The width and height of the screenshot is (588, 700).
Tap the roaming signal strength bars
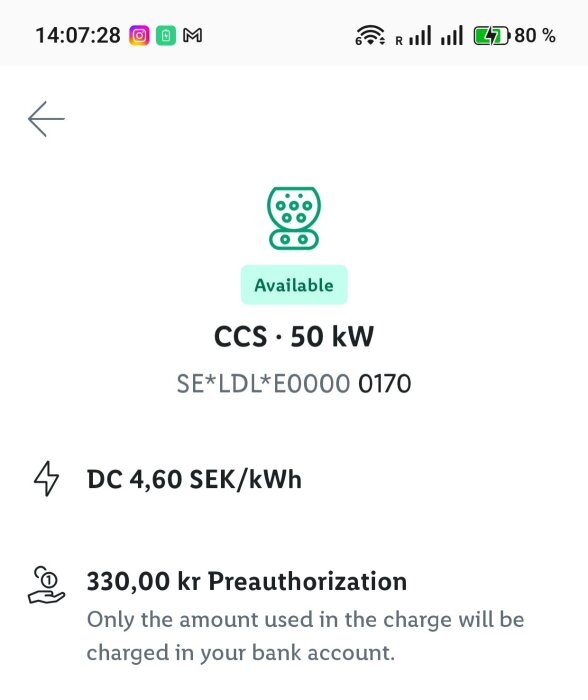tap(413, 35)
